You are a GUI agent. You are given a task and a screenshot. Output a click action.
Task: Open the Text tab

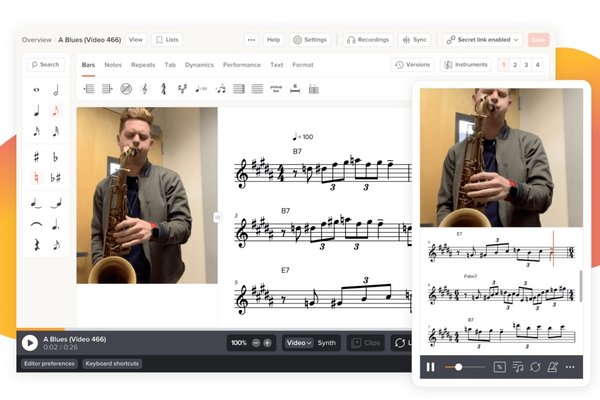277,65
